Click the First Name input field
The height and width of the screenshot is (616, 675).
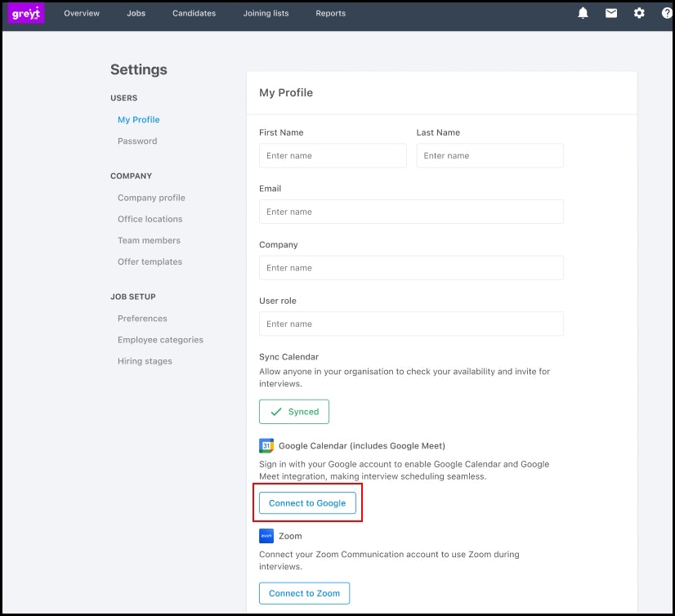coord(333,155)
